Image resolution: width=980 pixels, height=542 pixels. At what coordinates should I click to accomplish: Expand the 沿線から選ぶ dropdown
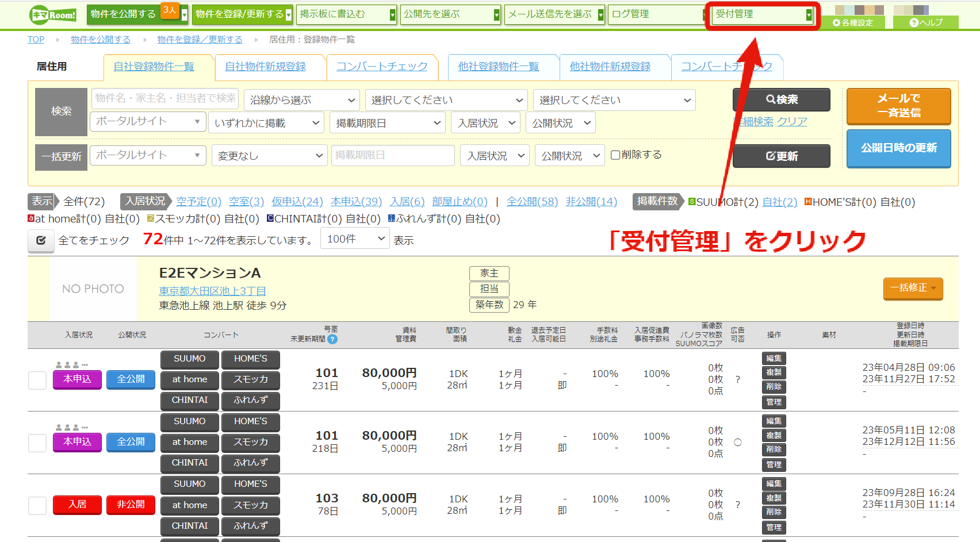click(302, 100)
